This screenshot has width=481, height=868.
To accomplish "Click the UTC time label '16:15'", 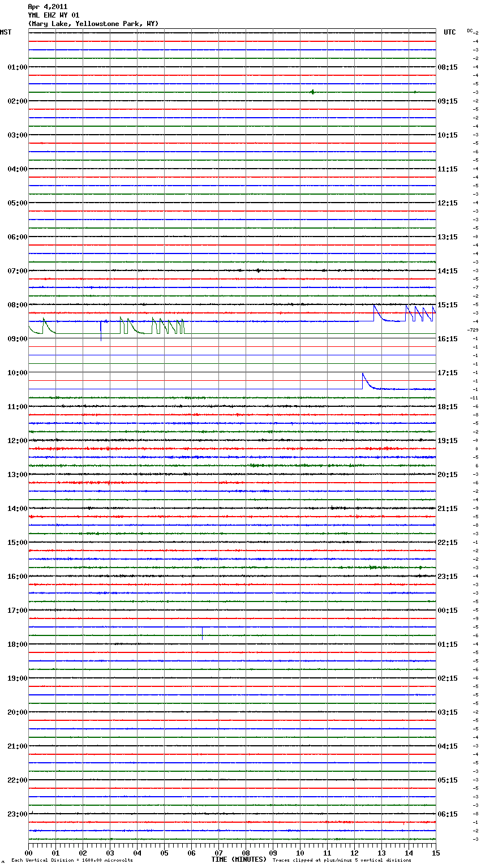I will click(x=448, y=339).
